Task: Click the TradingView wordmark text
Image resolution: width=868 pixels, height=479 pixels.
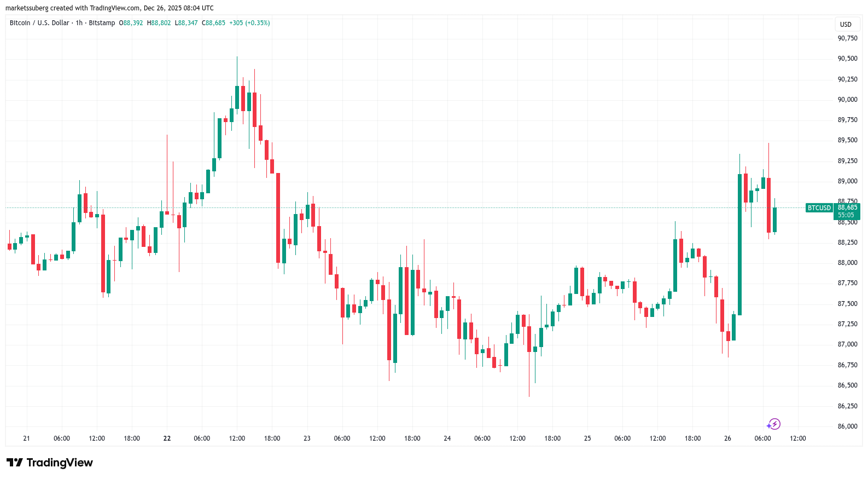Action: [60, 463]
